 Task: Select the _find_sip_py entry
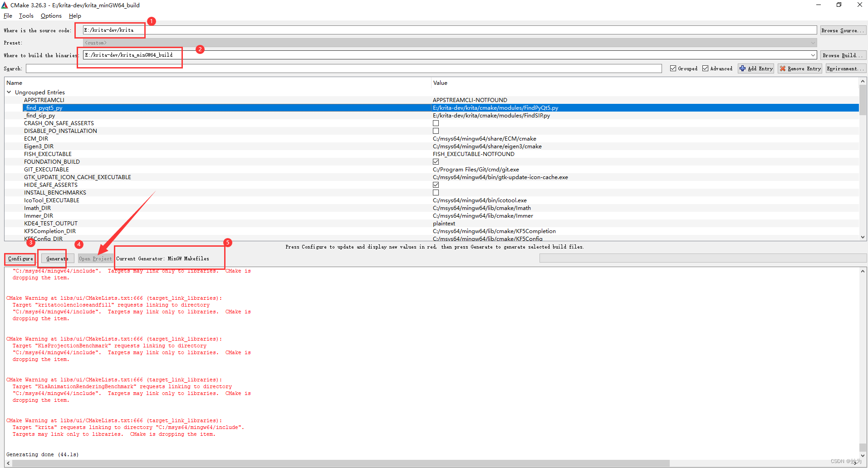(39, 116)
